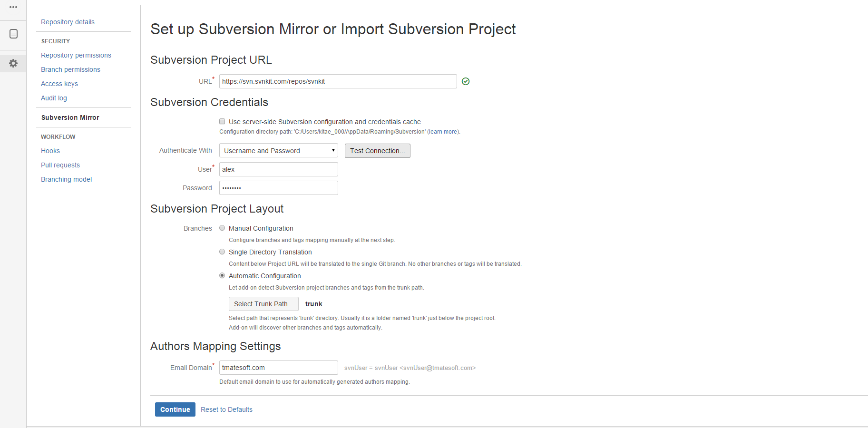Focus the Email Domain input field
The height and width of the screenshot is (428, 868).
pyautogui.click(x=278, y=368)
